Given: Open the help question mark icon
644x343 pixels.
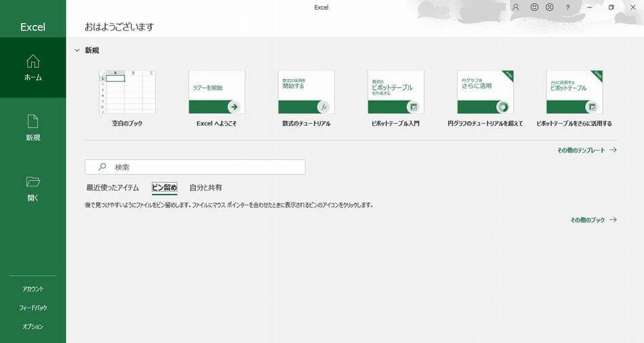Looking at the screenshot, I should point(567,7).
